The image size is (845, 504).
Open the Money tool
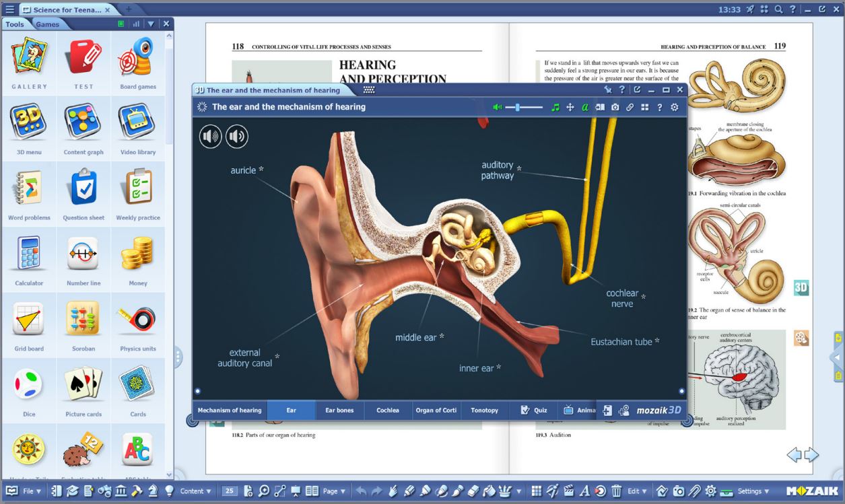(138, 260)
